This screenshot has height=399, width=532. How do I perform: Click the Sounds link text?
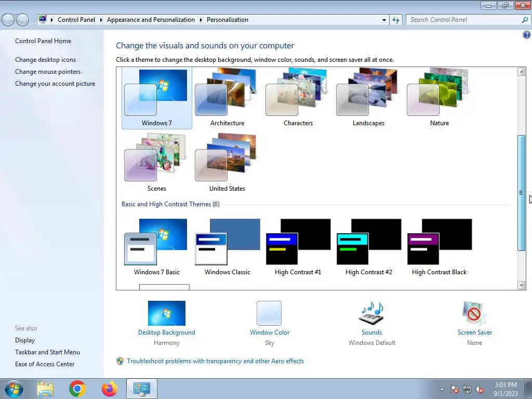tap(371, 332)
